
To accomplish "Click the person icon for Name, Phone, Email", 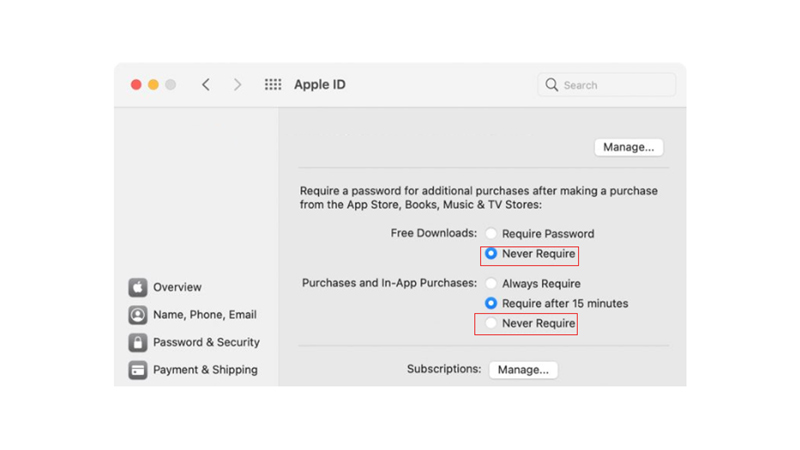I will (x=138, y=315).
